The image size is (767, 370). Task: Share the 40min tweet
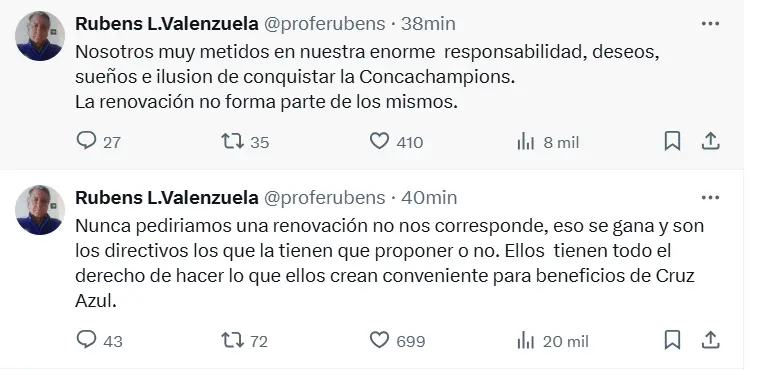point(710,340)
